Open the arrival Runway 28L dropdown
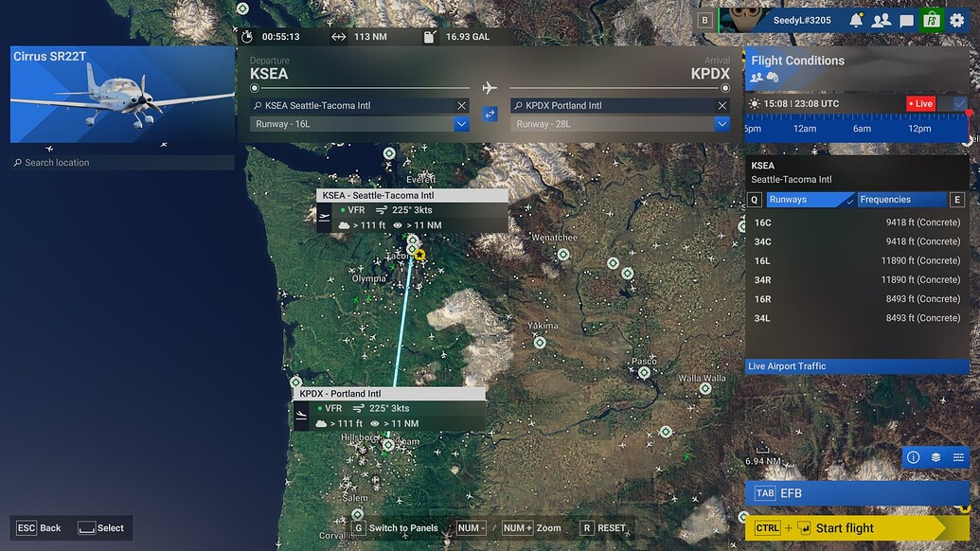The image size is (980, 551). click(x=722, y=123)
